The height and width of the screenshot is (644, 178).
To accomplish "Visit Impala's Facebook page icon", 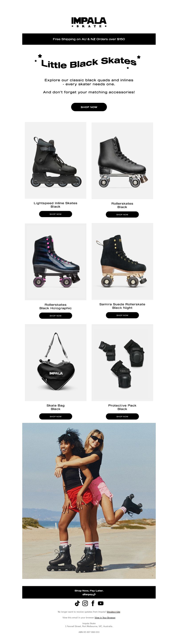I will point(93,603).
